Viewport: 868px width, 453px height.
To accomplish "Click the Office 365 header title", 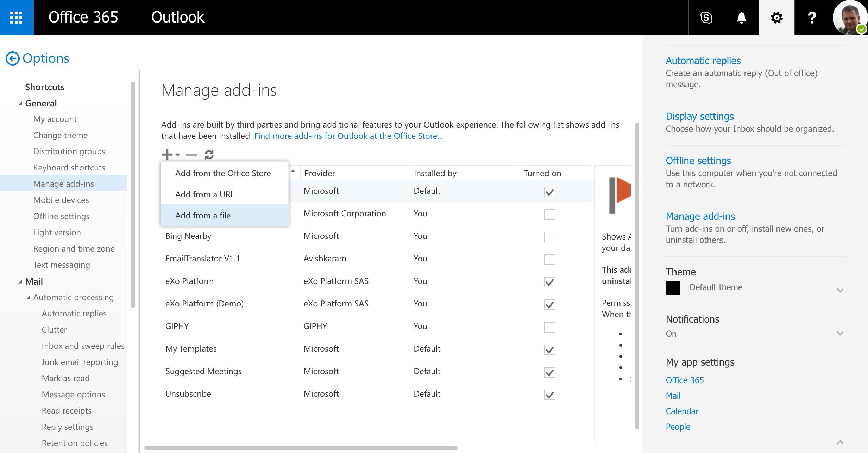I will 83,17.
